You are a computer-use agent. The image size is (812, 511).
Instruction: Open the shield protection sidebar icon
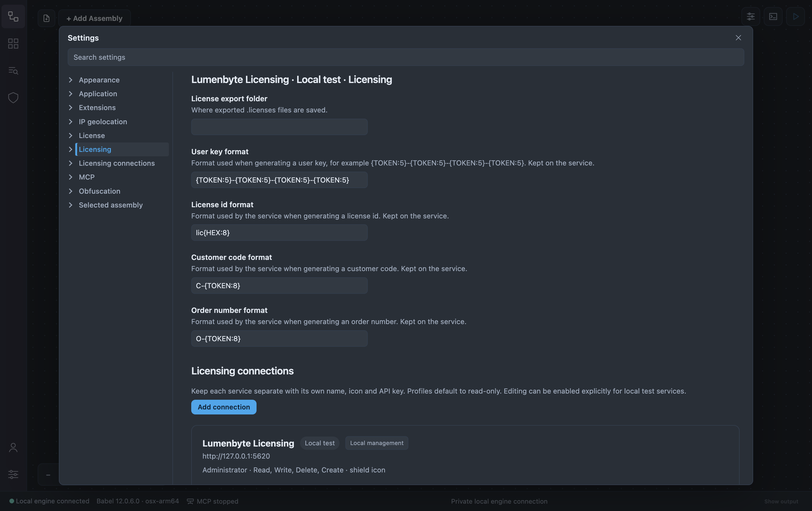pos(13,98)
